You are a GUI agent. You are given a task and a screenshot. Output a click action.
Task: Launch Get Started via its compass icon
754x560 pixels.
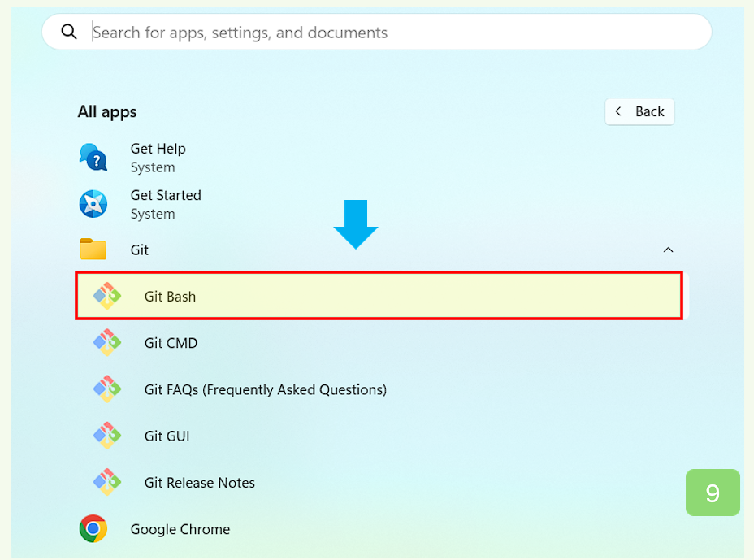tap(93, 204)
